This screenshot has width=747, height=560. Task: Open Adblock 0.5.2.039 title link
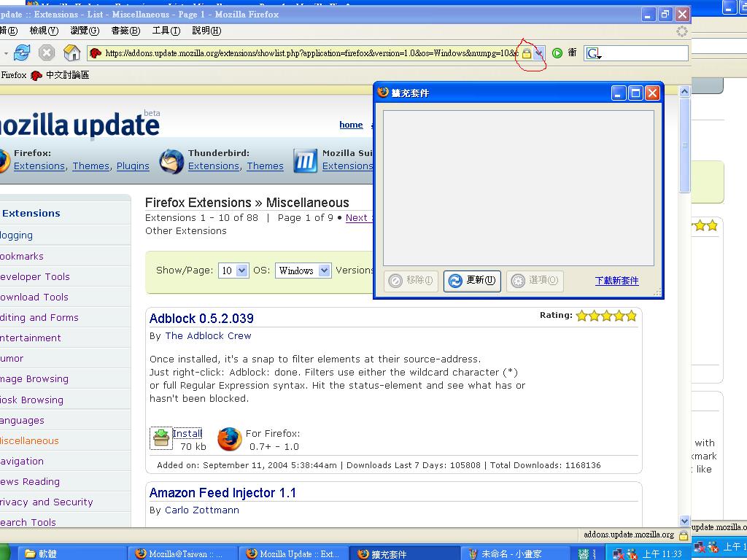[x=201, y=319]
